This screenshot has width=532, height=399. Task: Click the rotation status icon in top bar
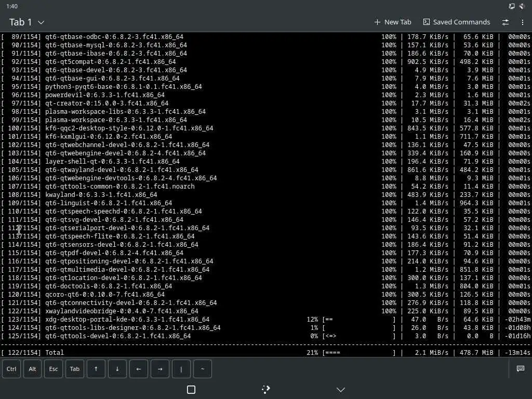(x=512, y=6)
